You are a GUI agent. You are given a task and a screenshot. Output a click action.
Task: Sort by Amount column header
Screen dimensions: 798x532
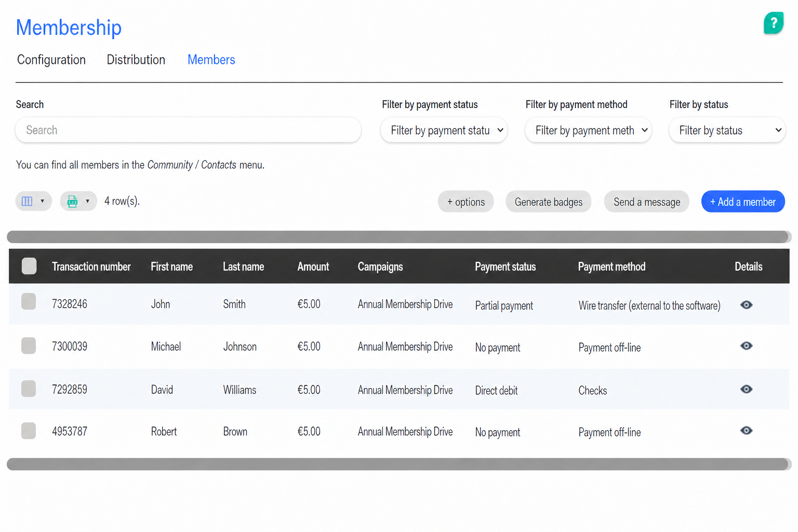coord(313,267)
